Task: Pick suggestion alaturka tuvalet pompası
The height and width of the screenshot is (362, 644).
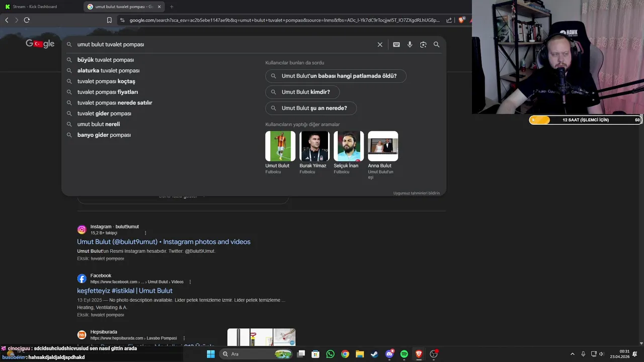Action: [108, 70]
